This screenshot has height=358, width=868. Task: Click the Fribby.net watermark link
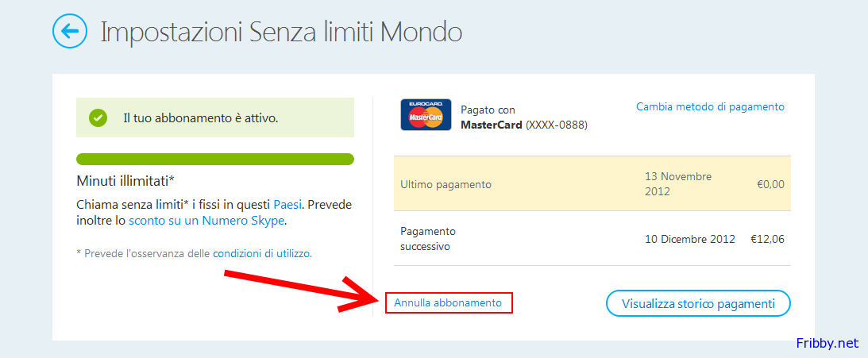coord(827,343)
